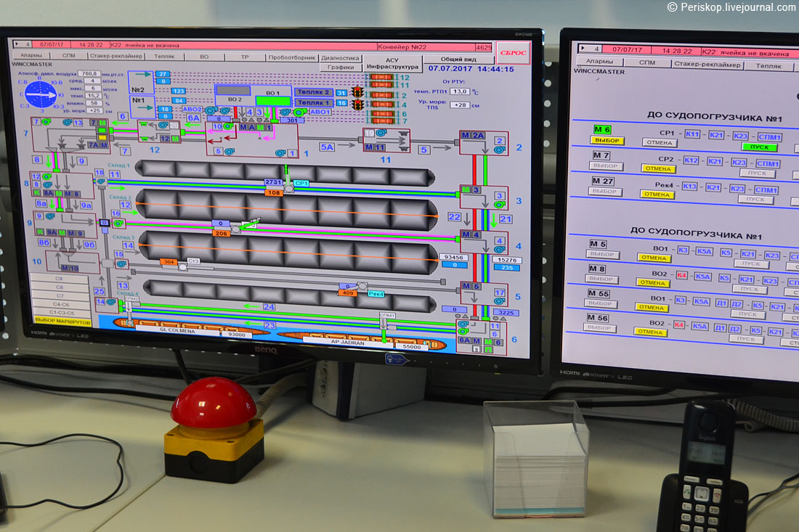Click the wind direction compass rose
Screen dimensions: 799x532
click(41, 94)
